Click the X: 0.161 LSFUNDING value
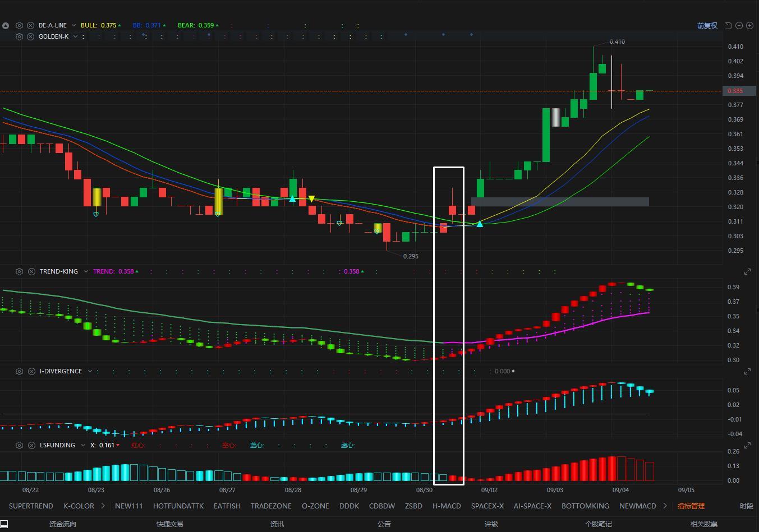 click(x=105, y=445)
